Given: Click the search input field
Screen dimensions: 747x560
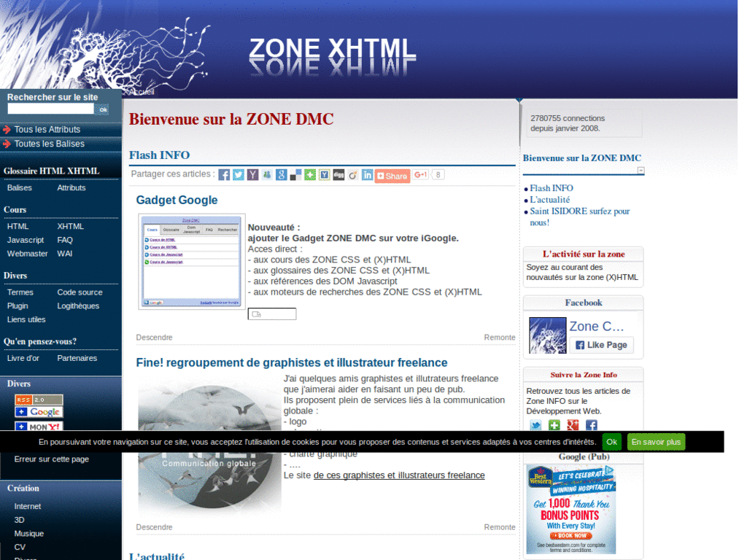Looking at the screenshot, I should point(50,109).
